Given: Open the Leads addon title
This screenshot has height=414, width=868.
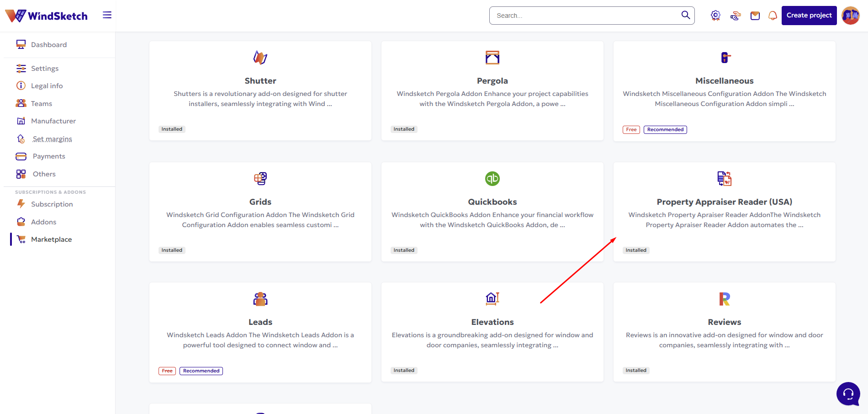Looking at the screenshot, I should coord(260,322).
